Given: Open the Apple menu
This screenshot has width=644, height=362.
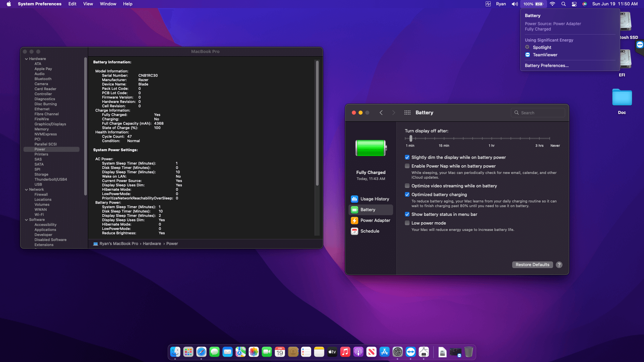Looking at the screenshot, I should click(9, 4).
